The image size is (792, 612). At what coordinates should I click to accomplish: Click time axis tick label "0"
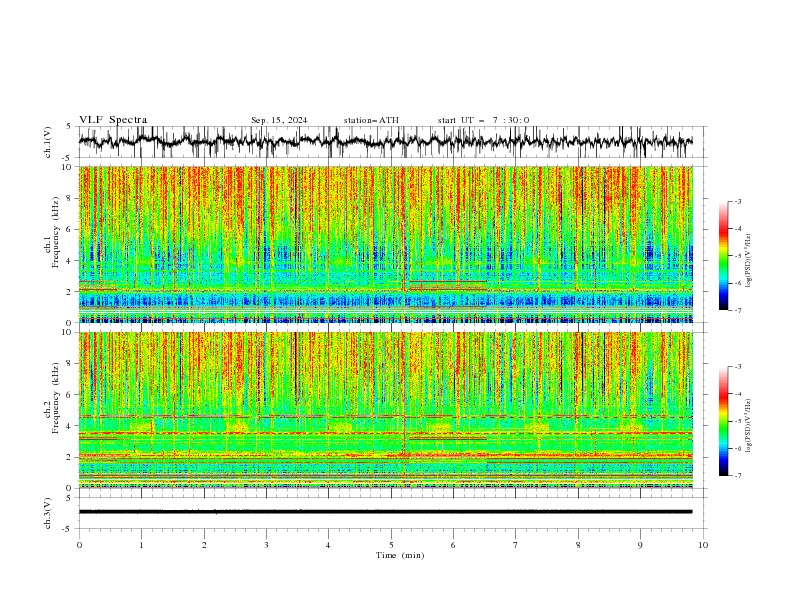pyautogui.click(x=79, y=545)
